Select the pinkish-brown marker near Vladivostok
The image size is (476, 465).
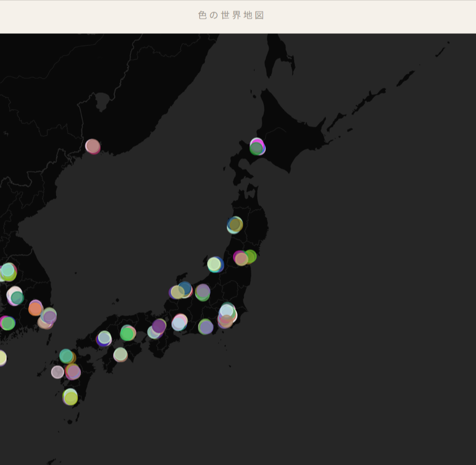click(92, 146)
